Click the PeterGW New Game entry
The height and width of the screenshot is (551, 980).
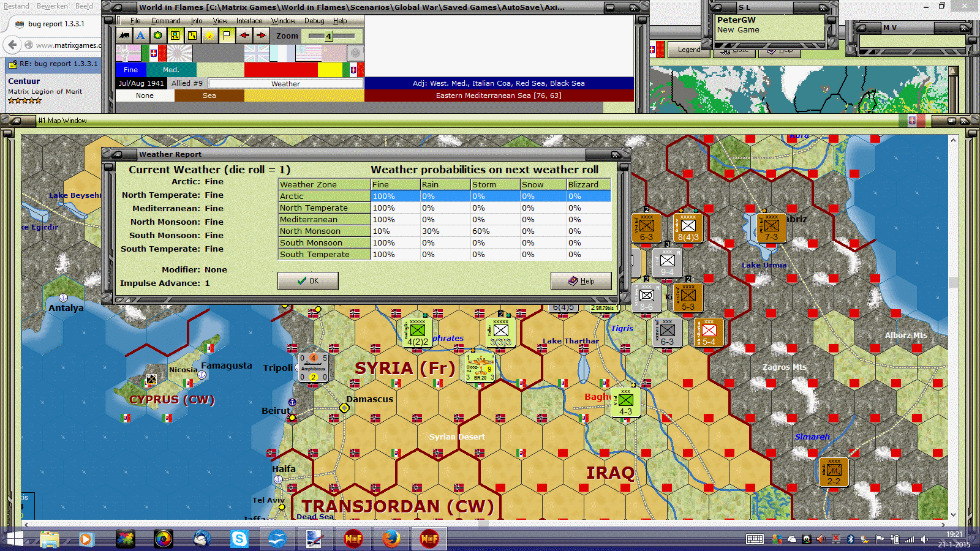[770, 24]
